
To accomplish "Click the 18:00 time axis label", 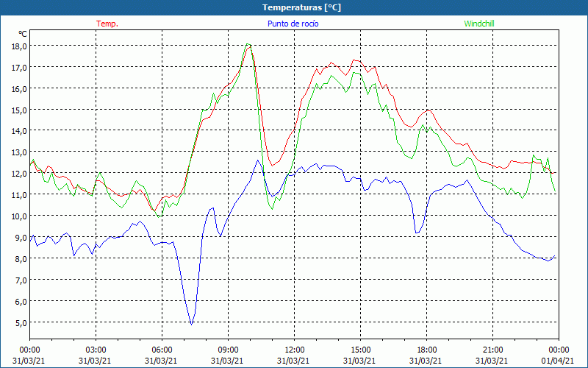I will coord(427,350).
